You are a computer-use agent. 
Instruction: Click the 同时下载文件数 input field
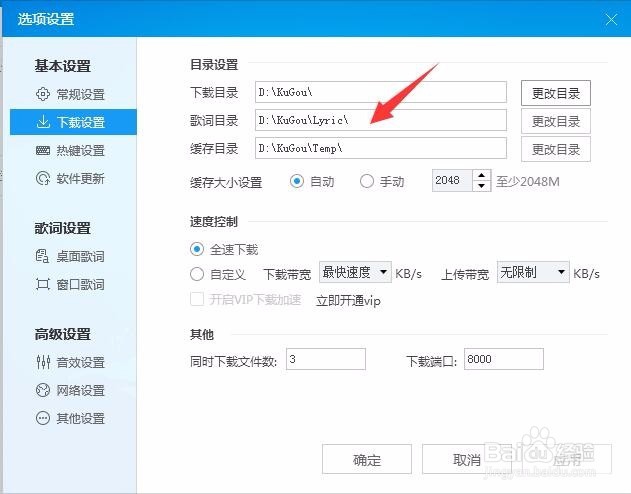326,359
